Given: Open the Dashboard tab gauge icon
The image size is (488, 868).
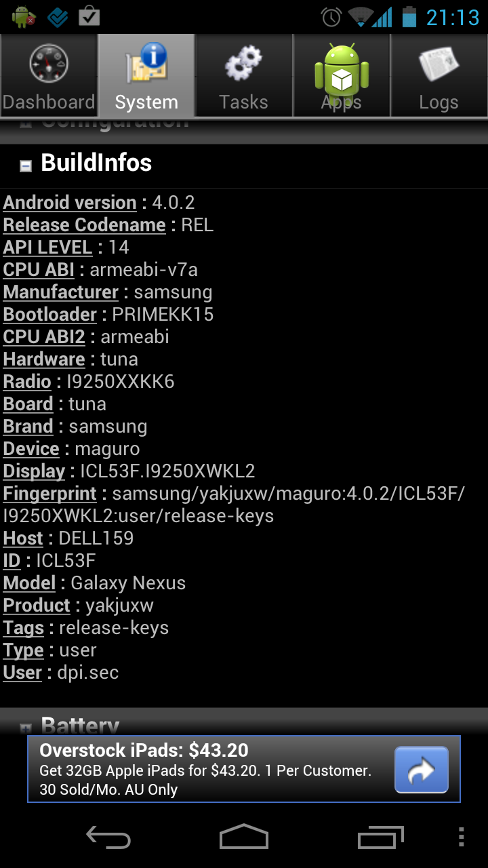Looking at the screenshot, I should (49, 64).
